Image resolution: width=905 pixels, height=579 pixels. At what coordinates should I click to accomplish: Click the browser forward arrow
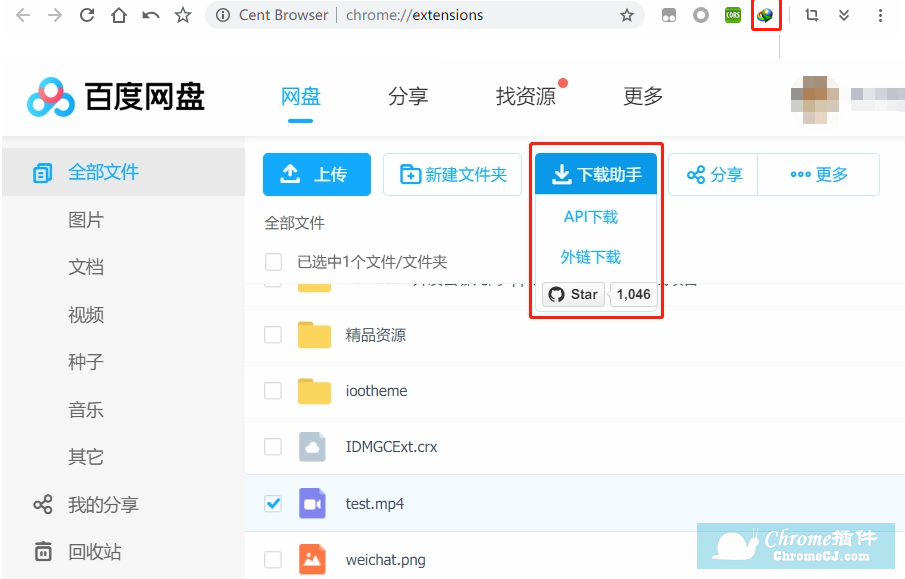pos(55,15)
